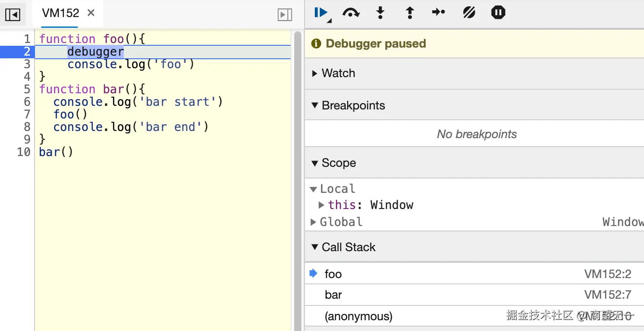644x331 pixels.
Task: Hide the debugger side pane
Action: (285, 15)
